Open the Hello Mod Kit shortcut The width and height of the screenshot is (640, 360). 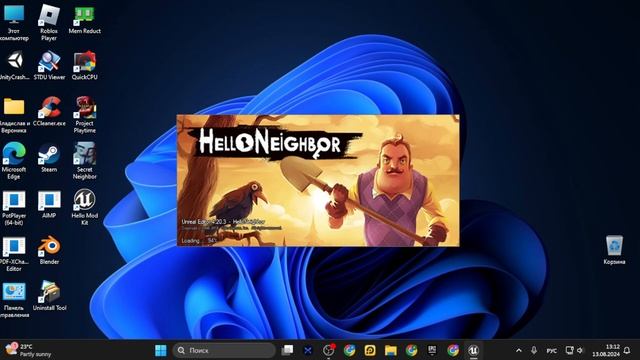tap(84, 208)
